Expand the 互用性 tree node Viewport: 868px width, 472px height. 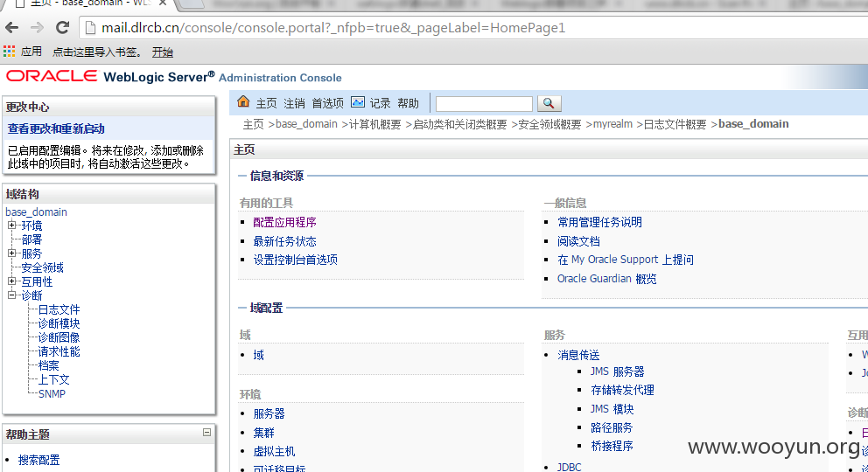click(x=11, y=281)
